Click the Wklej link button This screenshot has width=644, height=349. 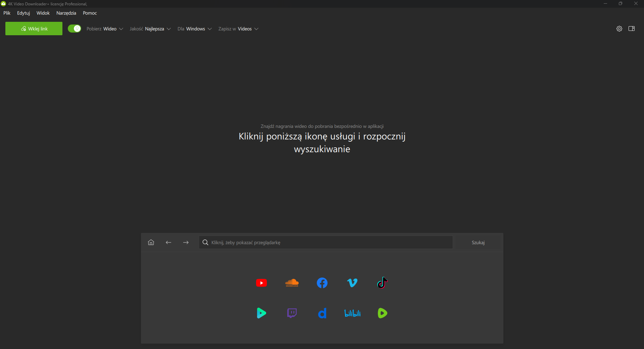(34, 29)
